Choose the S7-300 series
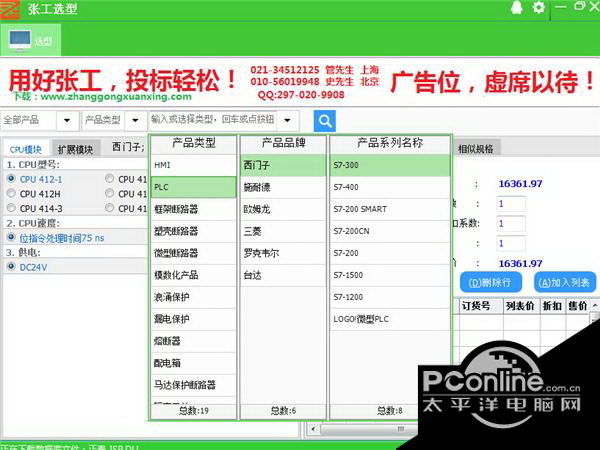 [x=390, y=165]
